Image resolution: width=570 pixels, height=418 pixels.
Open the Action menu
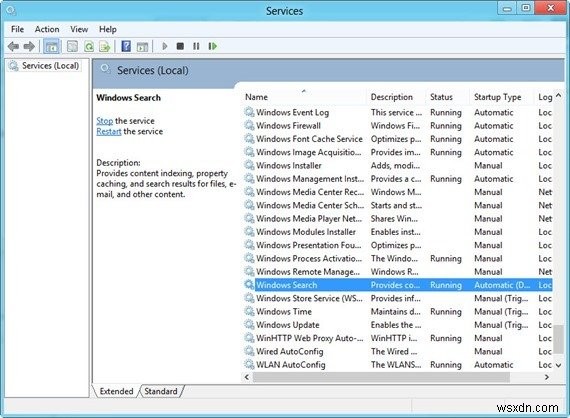(47, 29)
